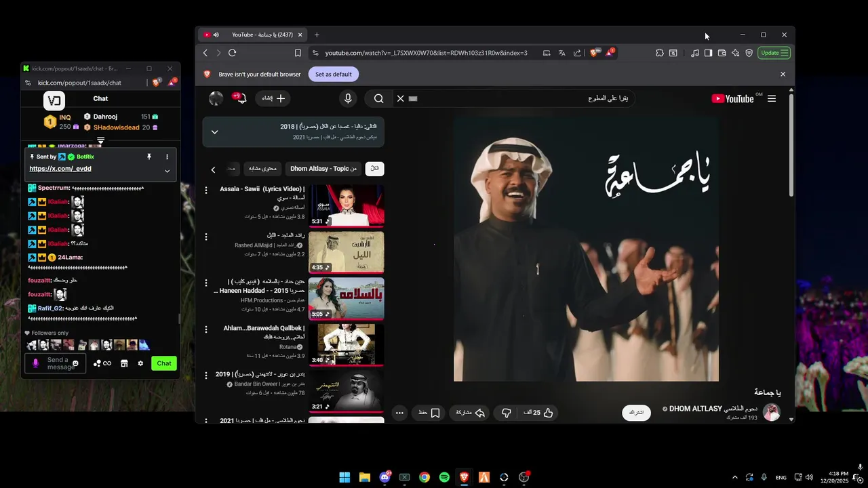This screenshot has width=868, height=488.
Task: Open options for Haneen Haddad video
Action: pos(206,283)
